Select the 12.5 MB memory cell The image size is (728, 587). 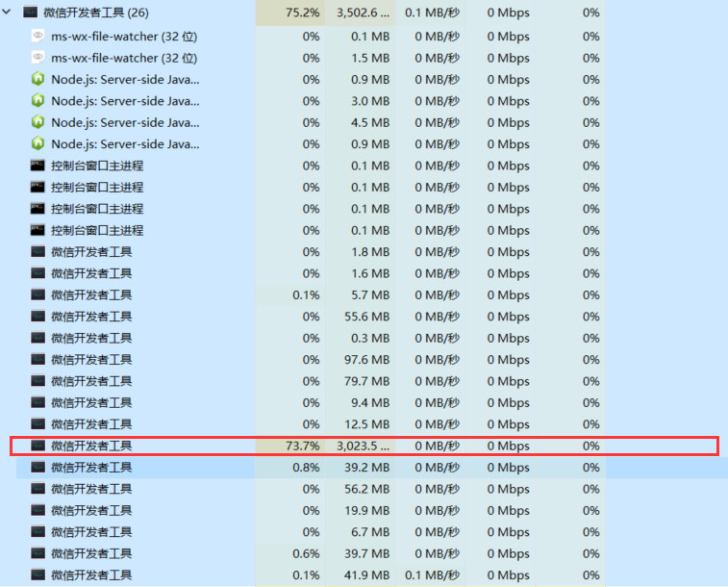pos(366,424)
